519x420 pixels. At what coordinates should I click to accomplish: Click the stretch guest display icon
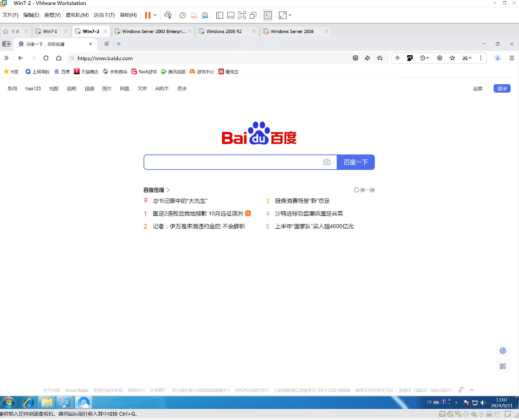pyautogui.click(x=283, y=15)
